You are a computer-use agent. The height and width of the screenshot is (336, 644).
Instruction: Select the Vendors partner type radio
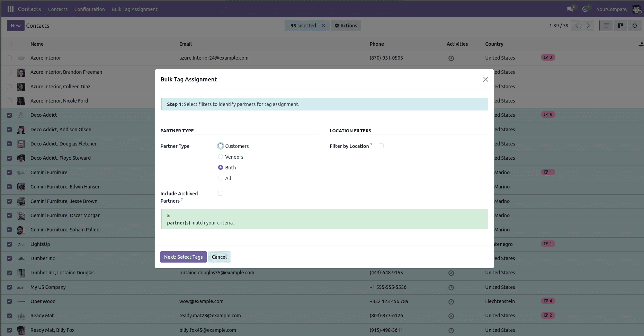[x=220, y=157]
